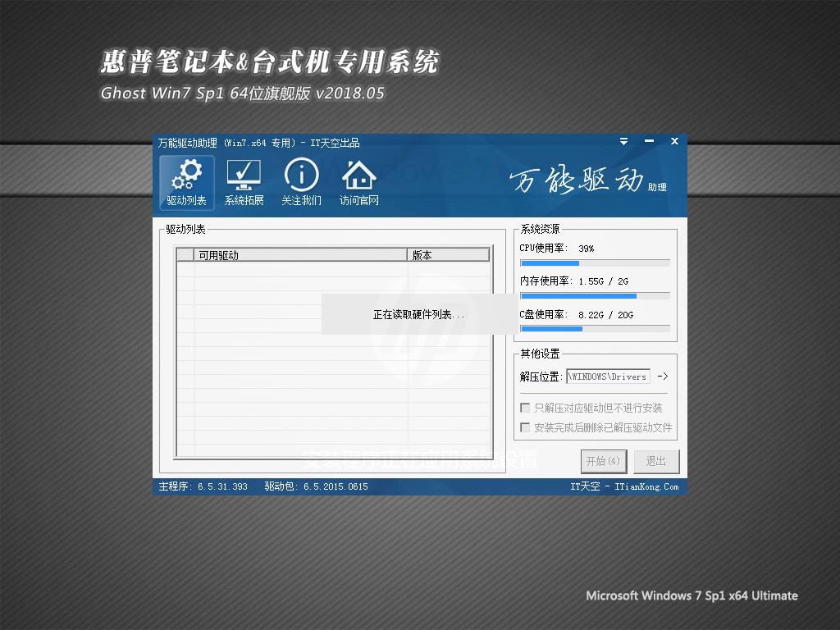The image size is (840, 630).
Task: Click the 可用驱动 column header
Action: (300, 255)
